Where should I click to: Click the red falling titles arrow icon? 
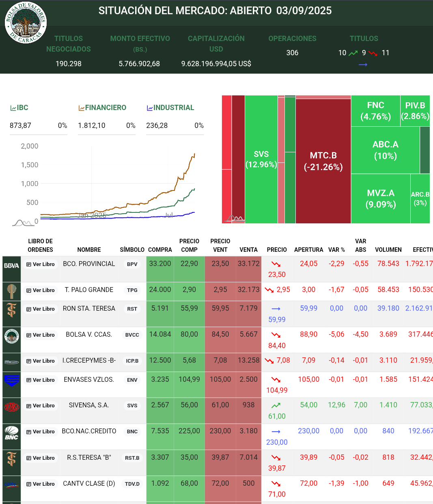[x=373, y=53]
